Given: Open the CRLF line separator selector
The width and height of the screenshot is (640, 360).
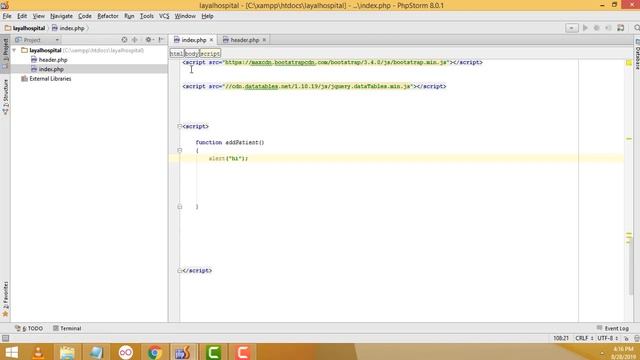Looking at the screenshot, I should (x=584, y=338).
